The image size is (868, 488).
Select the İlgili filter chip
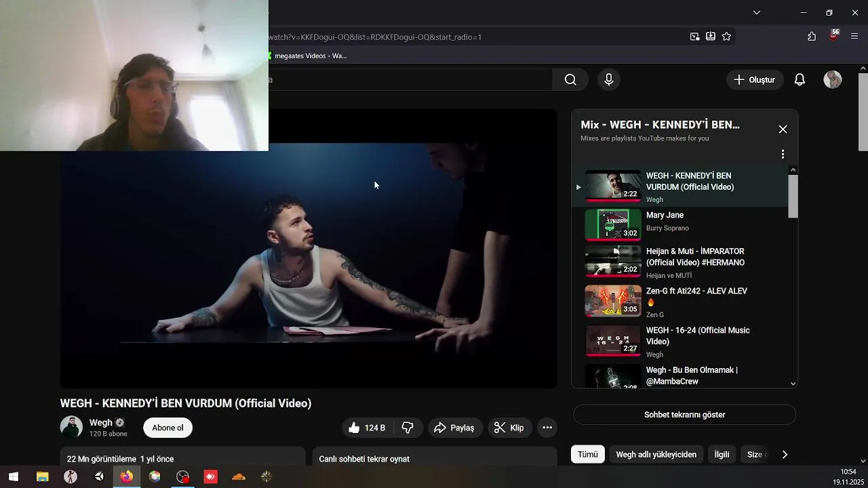click(x=722, y=455)
